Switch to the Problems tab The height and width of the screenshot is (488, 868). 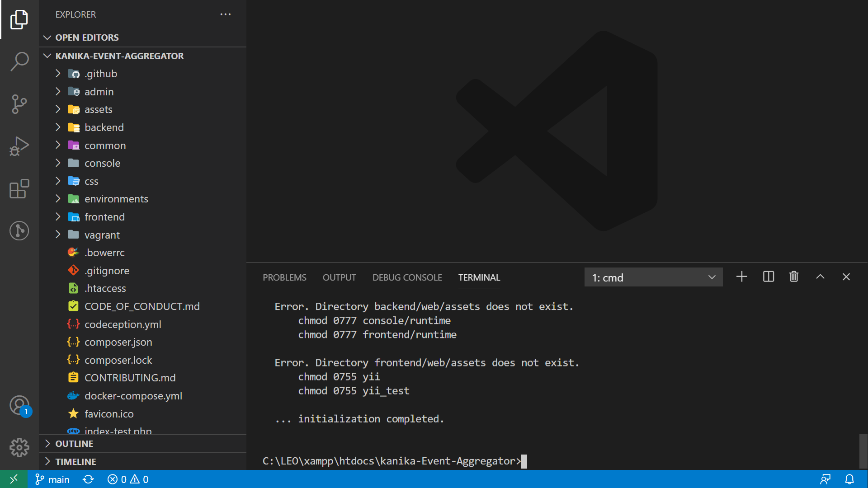tap(284, 277)
